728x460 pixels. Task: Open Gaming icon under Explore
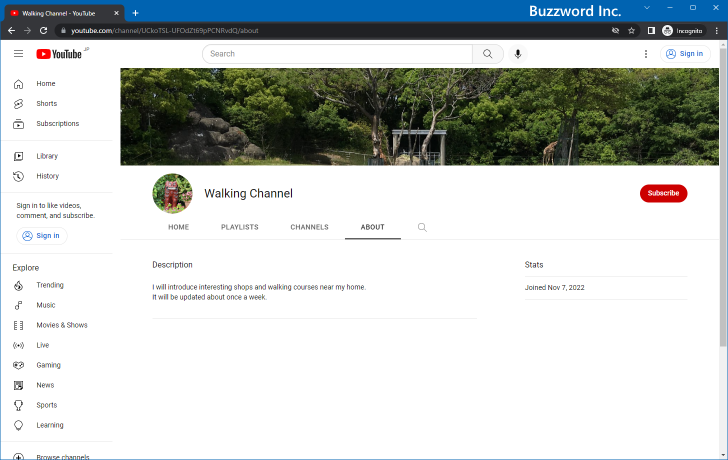18,365
